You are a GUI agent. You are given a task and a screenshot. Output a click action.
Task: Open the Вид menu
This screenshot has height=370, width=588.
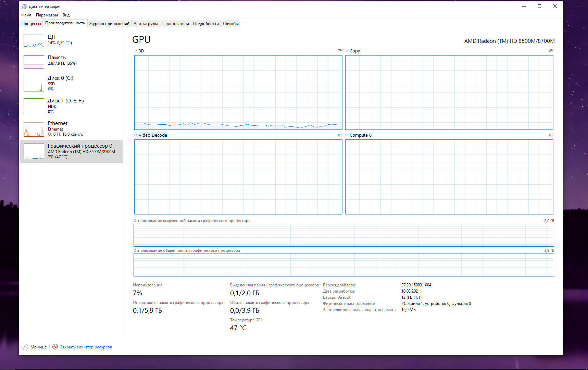pyautogui.click(x=66, y=15)
